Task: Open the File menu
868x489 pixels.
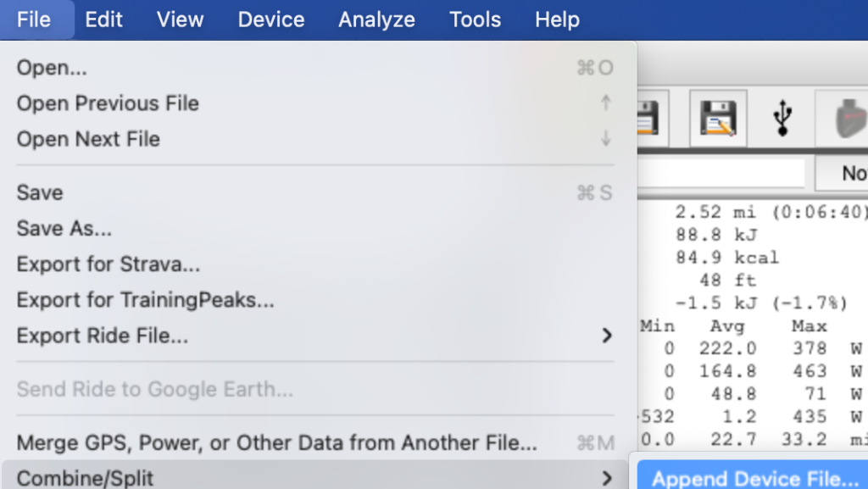Action: click(x=34, y=19)
